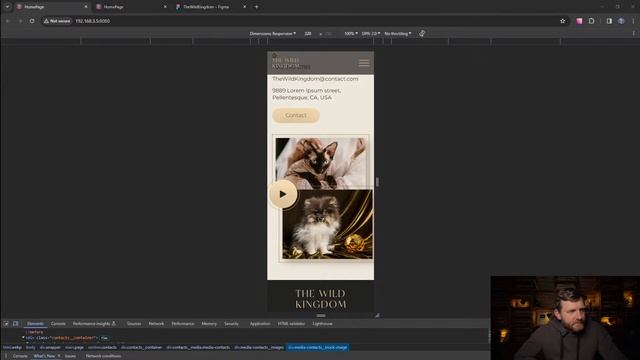This screenshot has width=640, height=360.
Task: Open a new browser tab
Action: [256, 7]
